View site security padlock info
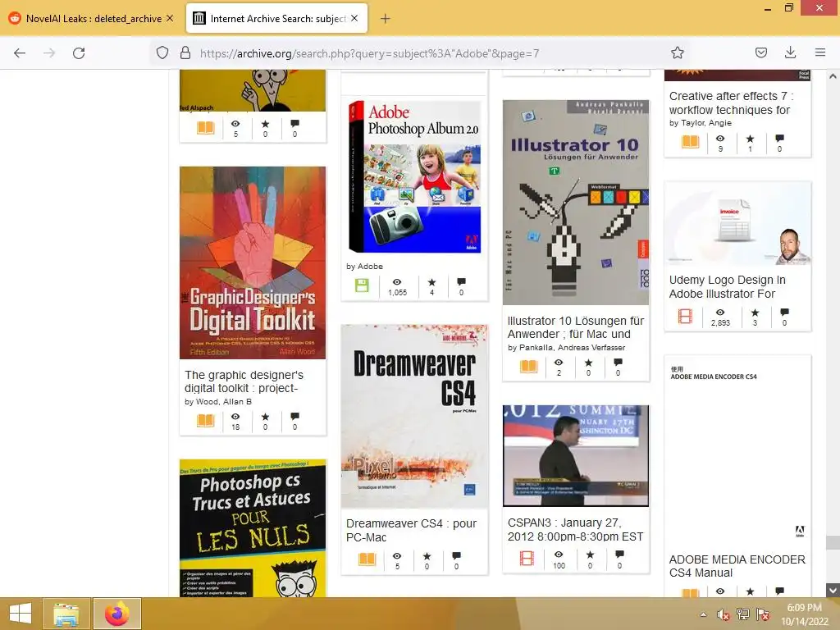The height and width of the screenshot is (630, 840). [185, 53]
